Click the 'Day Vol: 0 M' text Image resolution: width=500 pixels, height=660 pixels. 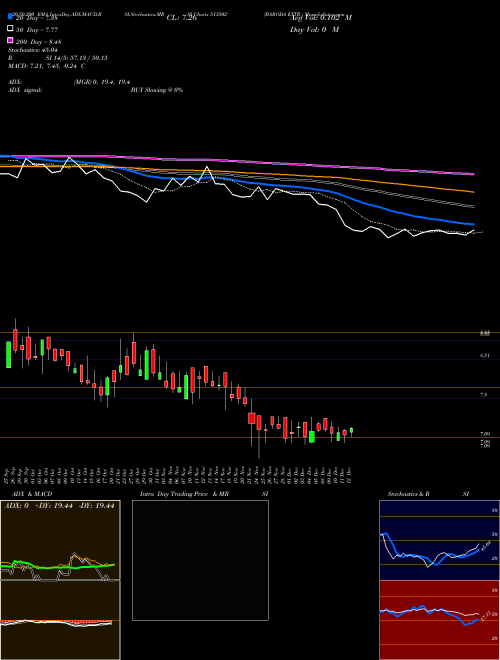click(314, 30)
